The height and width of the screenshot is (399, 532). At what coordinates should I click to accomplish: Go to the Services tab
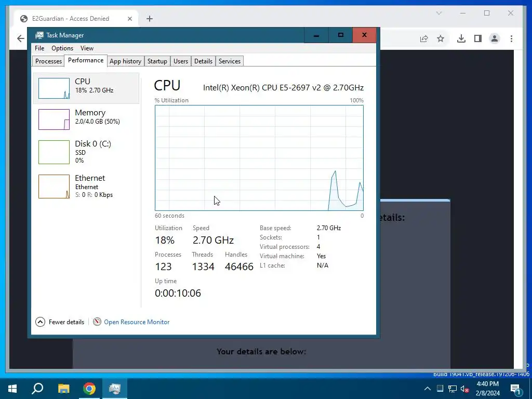point(229,61)
